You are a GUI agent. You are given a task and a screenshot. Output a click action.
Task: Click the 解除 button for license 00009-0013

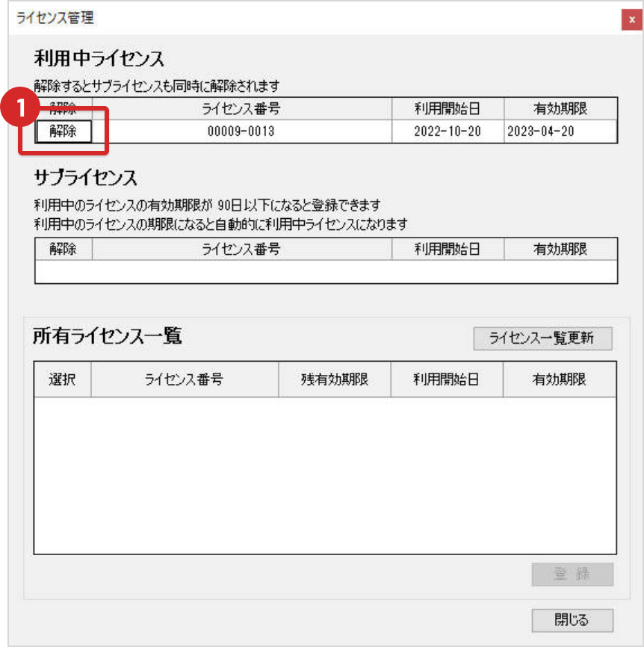[64, 131]
